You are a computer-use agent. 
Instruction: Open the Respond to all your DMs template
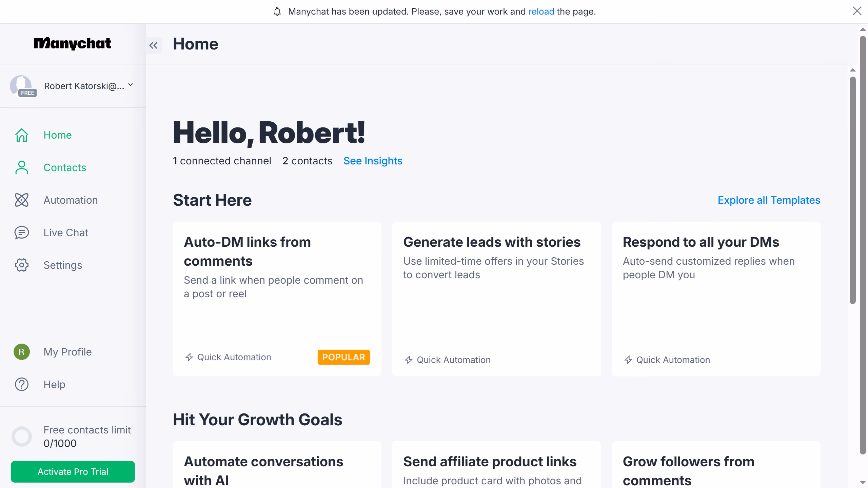716,299
